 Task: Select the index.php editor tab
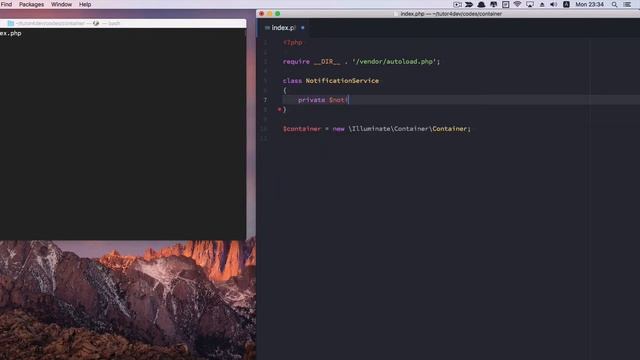pyautogui.click(x=283, y=28)
